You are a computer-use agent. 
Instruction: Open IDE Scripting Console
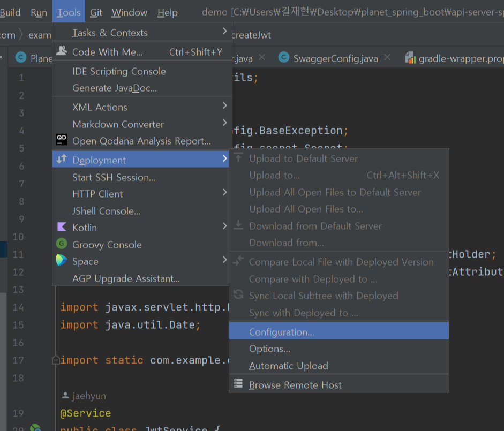[142, 71]
